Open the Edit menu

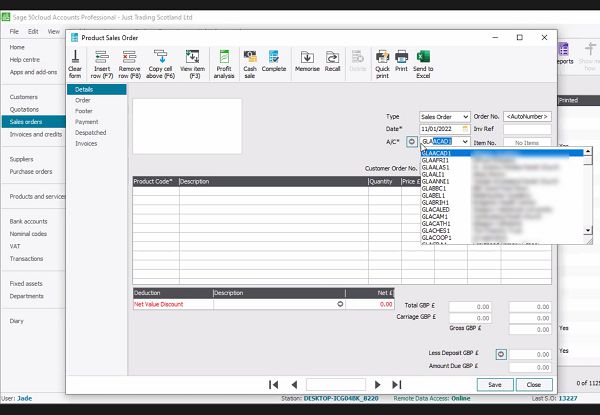click(x=33, y=31)
